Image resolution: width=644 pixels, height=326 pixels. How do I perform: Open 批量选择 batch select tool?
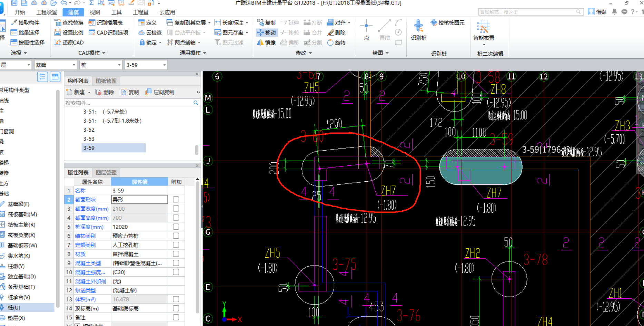point(25,32)
